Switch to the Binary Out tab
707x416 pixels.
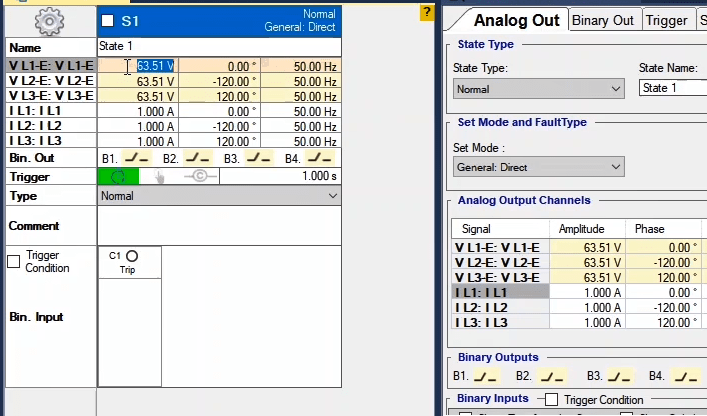pos(604,20)
